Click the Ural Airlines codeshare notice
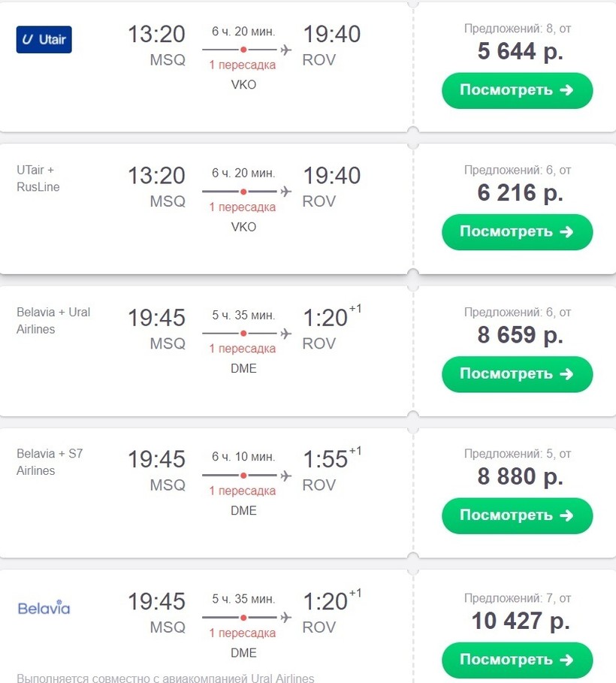616x683 pixels. point(165,678)
